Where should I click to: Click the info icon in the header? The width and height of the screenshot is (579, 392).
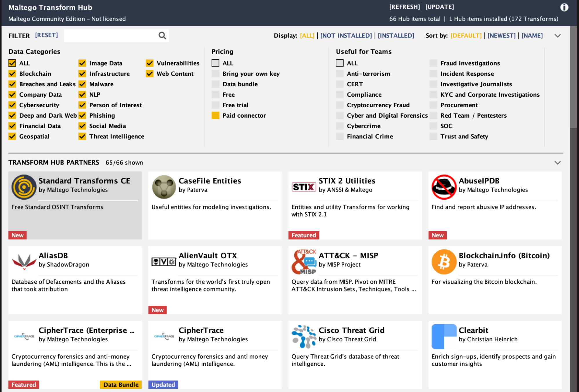click(564, 7)
